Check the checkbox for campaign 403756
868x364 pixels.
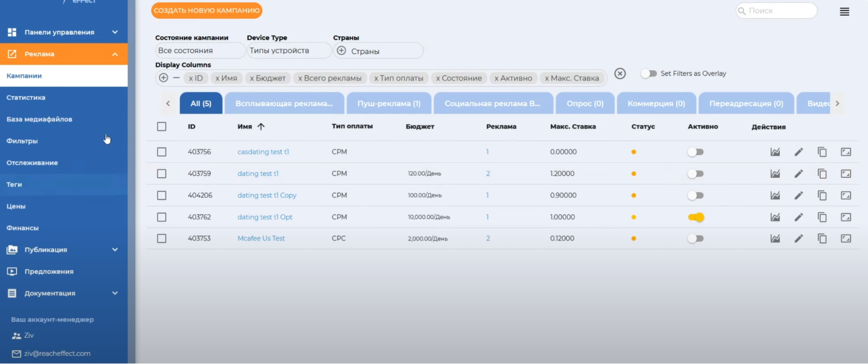click(x=162, y=152)
